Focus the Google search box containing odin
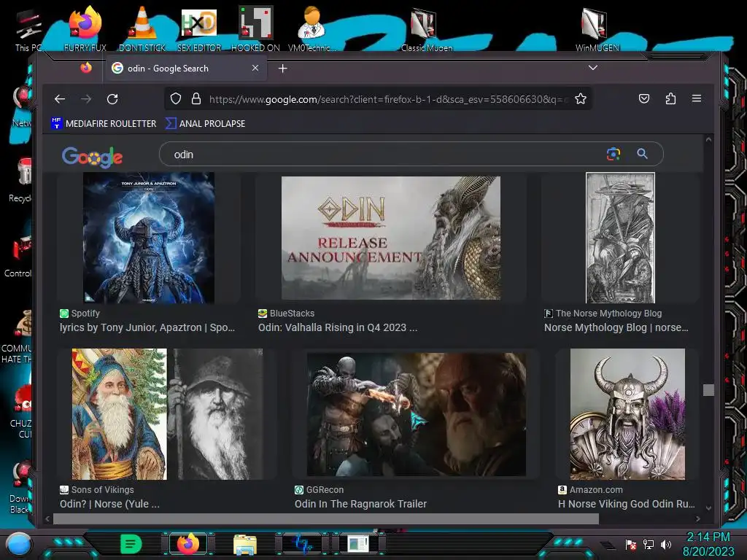 (x=381, y=155)
